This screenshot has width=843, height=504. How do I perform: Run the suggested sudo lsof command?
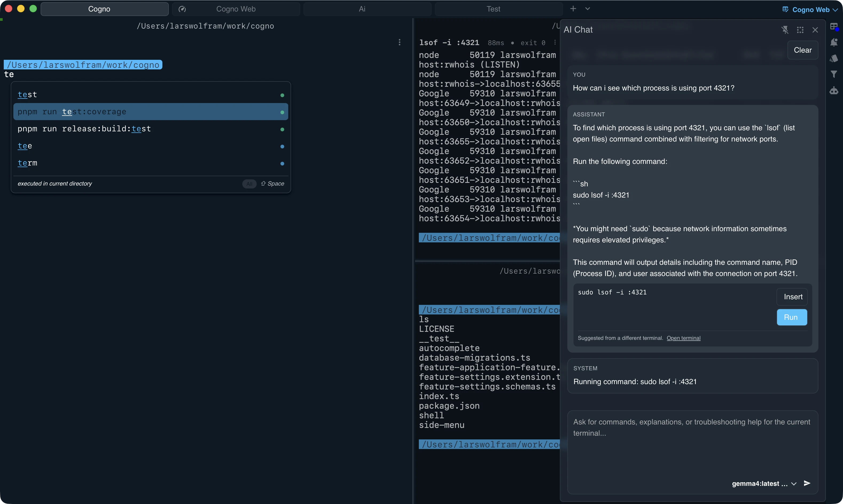(792, 317)
